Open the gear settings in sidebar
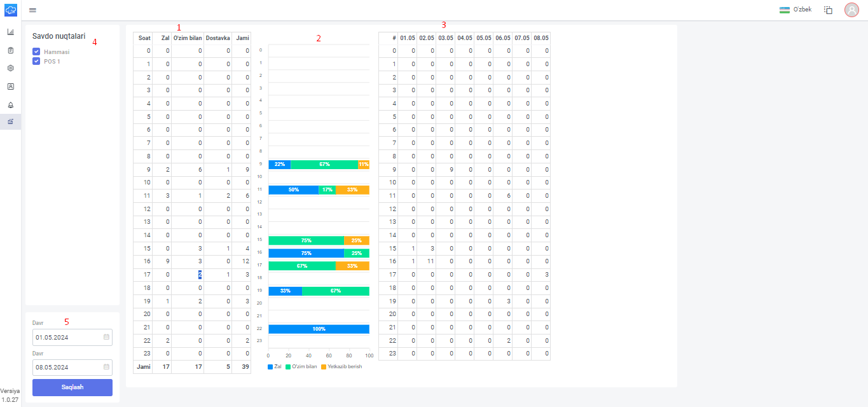The height and width of the screenshot is (407, 868). click(10, 68)
